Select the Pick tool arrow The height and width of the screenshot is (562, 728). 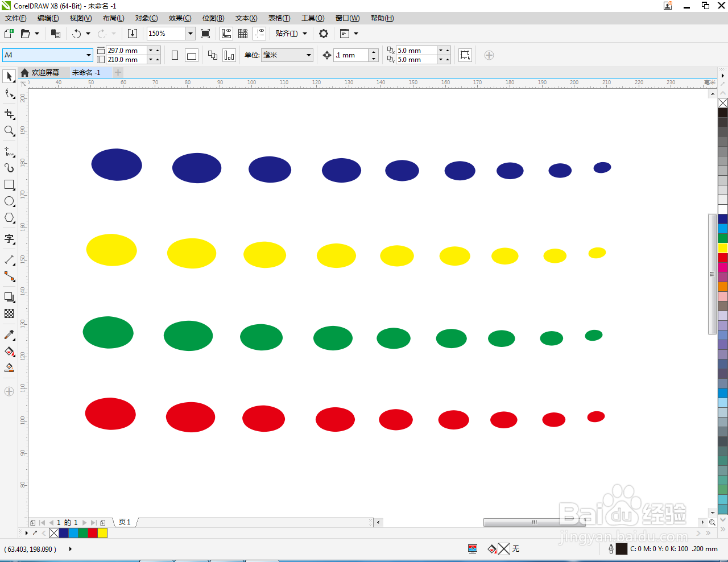[9, 76]
